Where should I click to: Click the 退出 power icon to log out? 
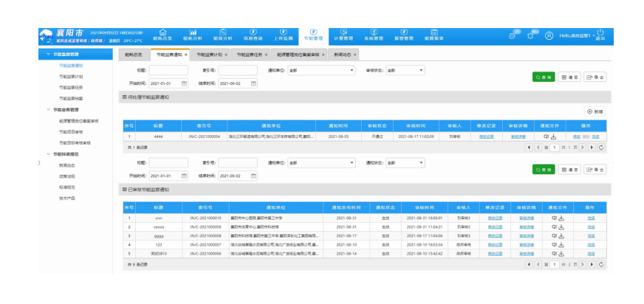pyautogui.click(x=600, y=33)
